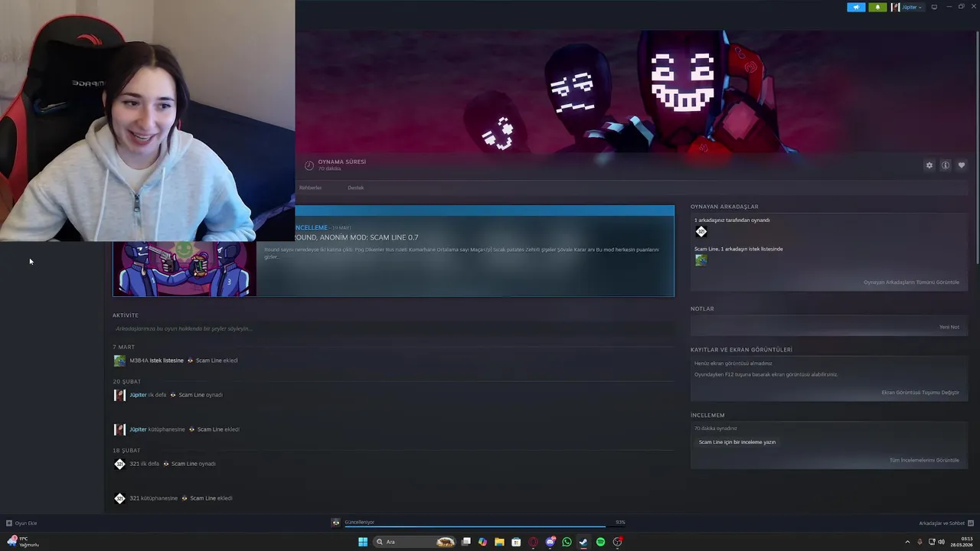Open Task View from taskbar
This screenshot has width=980, height=551.
coord(465,542)
